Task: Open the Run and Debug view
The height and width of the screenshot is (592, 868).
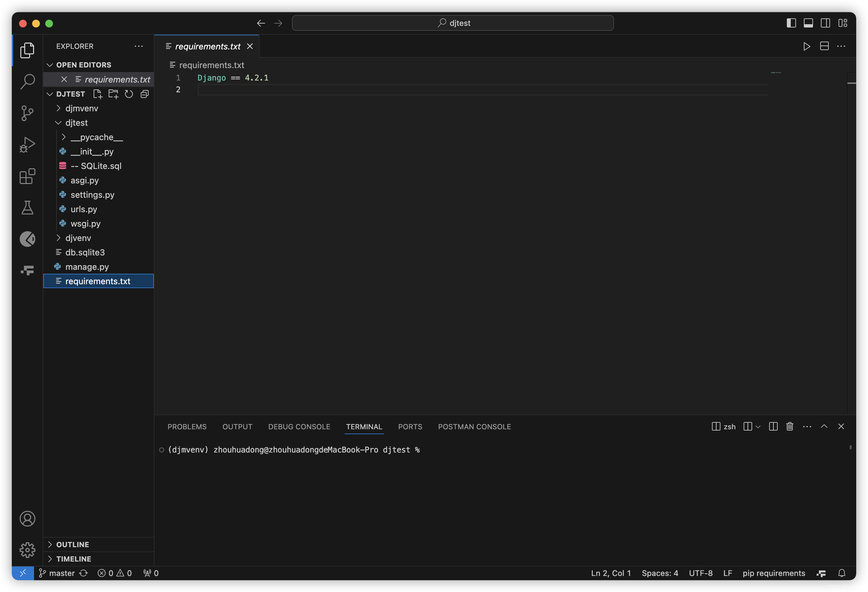Action: pos(27,145)
